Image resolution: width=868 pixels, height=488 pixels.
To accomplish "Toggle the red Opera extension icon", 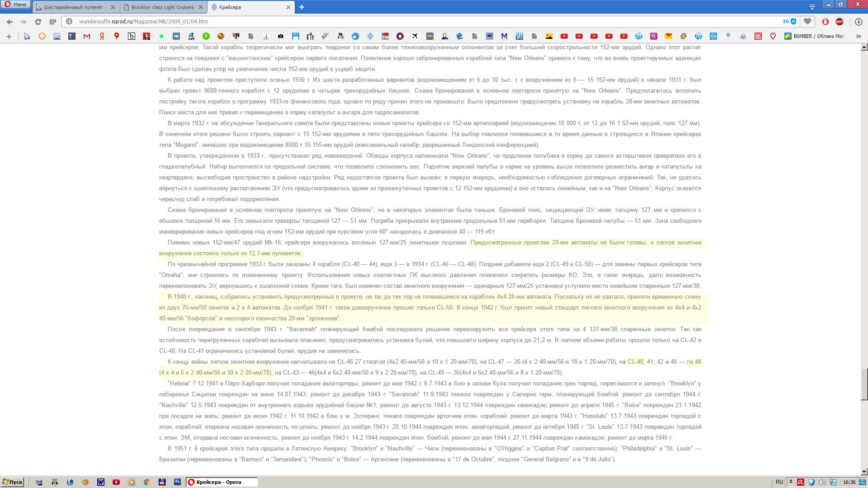I will pyautogui.click(x=825, y=21).
